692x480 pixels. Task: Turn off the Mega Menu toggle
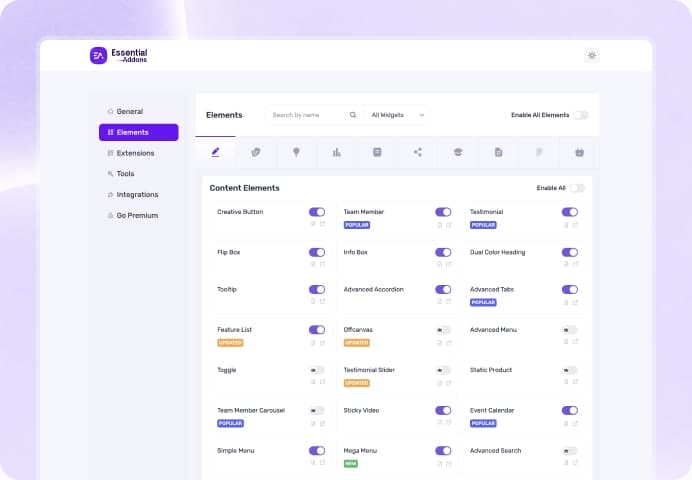443,451
